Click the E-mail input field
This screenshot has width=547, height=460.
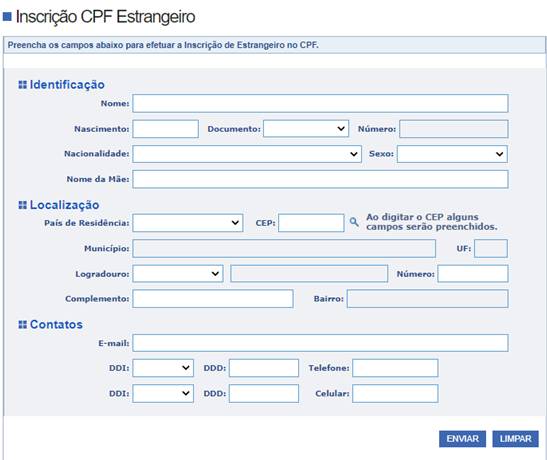(x=320, y=343)
